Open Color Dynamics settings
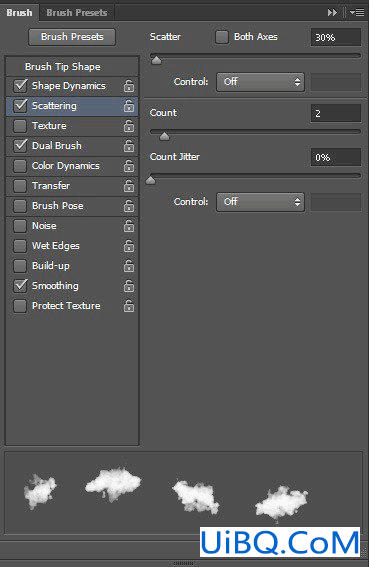This screenshot has width=370, height=567. pyautogui.click(x=65, y=166)
